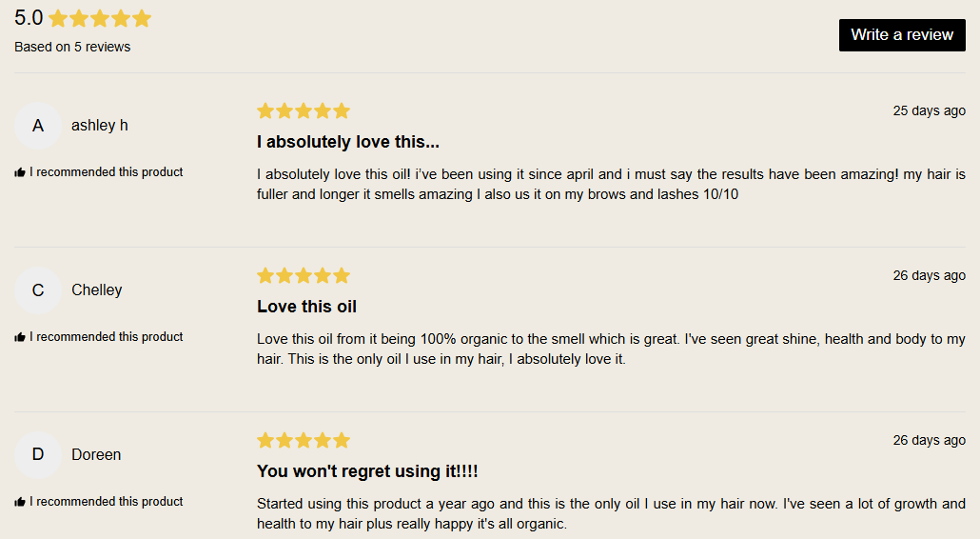Click the Write a review button
980x539 pixels.
[x=902, y=35]
